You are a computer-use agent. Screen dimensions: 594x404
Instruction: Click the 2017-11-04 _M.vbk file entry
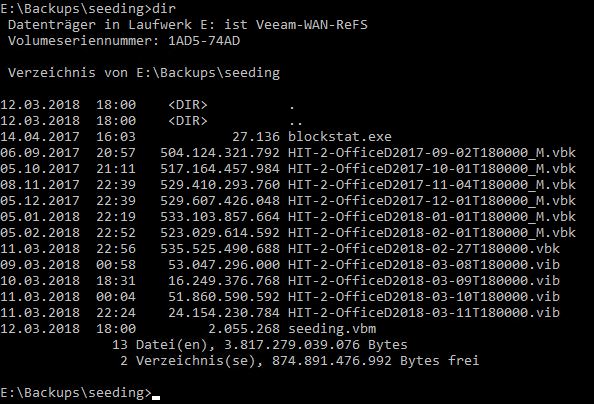pyautogui.click(x=431, y=185)
